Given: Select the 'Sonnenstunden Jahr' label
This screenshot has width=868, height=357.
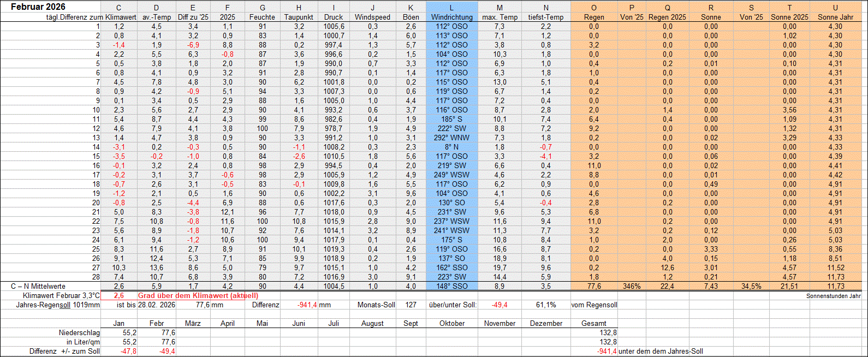Looking at the screenshot, I should 833,296.
